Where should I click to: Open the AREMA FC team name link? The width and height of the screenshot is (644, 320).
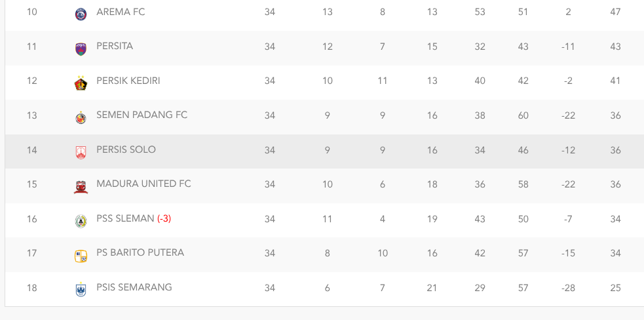pos(121,12)
